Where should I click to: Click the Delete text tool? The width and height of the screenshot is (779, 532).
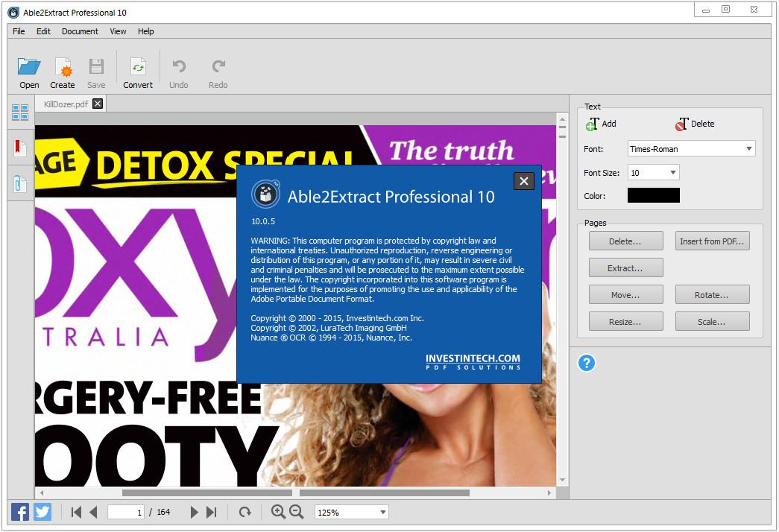[695, 124]
